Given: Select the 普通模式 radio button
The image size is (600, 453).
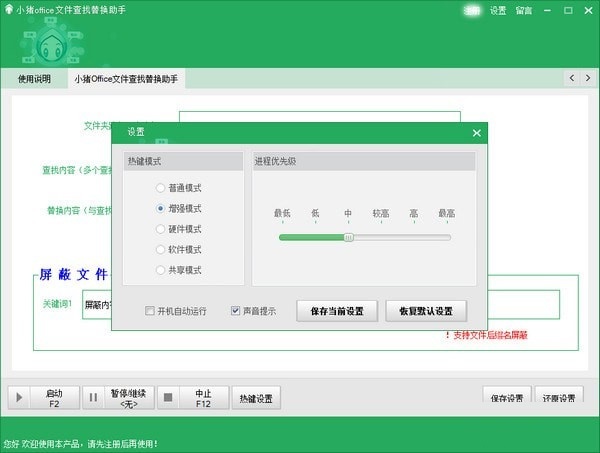Looking at the screenshot, I should (x=161, y=188).
